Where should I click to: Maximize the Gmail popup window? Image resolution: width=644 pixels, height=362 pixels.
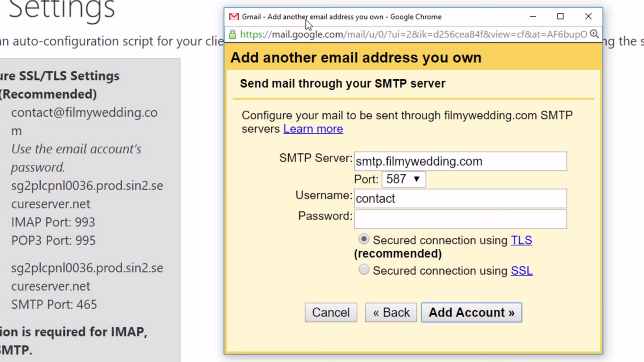tap(560, 16)
